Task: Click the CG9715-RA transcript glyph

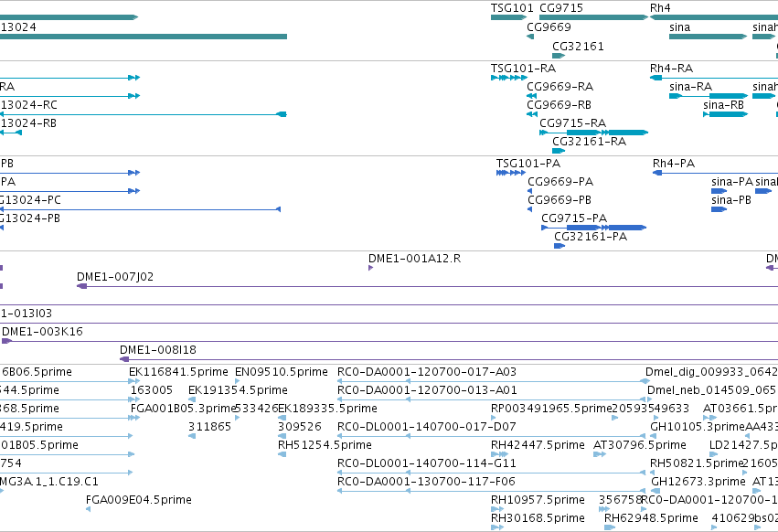Action: [594, 133]
